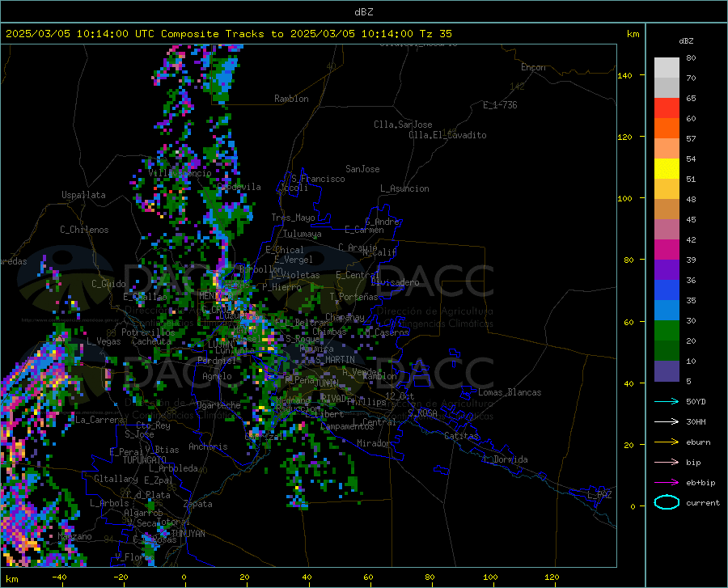This screenshot has width=728, height=588.
Task: Pick the dark green 20-10 dBZ swatch
Action: 667,351
